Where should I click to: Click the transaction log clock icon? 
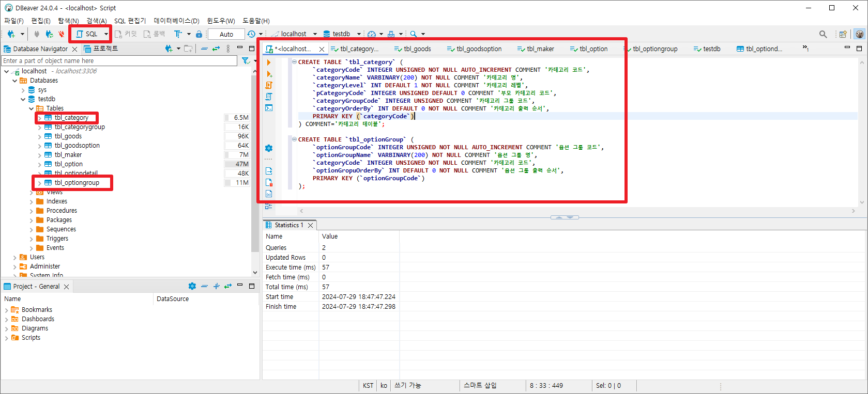(x=251, y=34)
